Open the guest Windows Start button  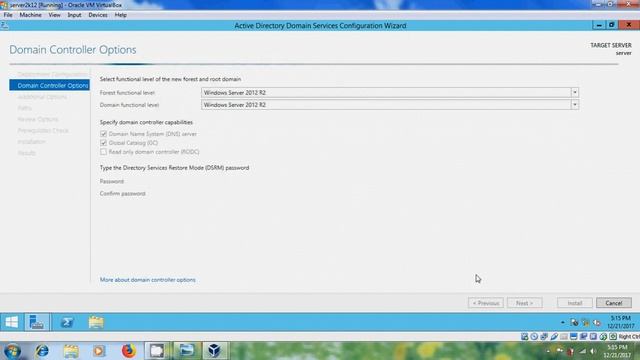click(11, 322)
